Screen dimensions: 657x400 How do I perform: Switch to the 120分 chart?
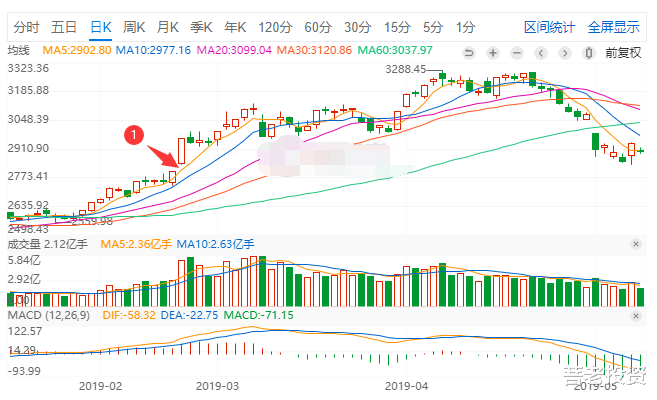tap(275, 27)
